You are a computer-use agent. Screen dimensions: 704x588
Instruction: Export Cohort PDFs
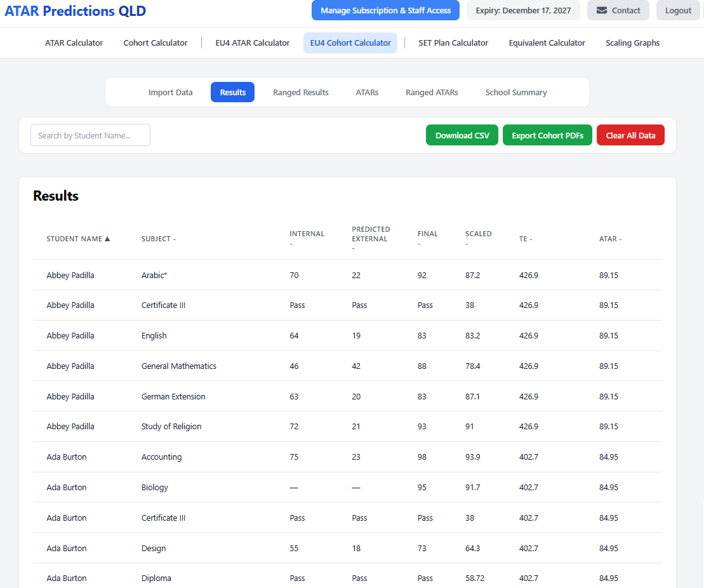pyautogui.click(x=547, y=135)
